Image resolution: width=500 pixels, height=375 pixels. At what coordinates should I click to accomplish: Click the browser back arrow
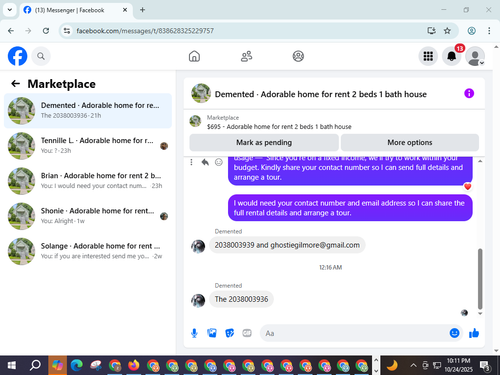[x=11, y=31]
